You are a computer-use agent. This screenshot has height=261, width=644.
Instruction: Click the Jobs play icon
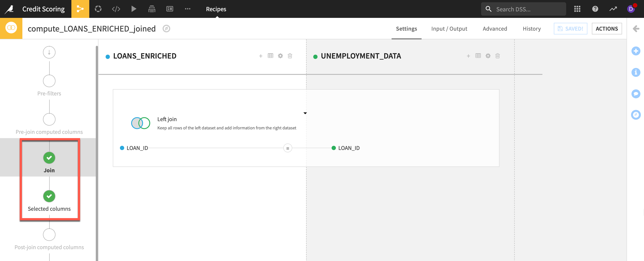(134, 9)
